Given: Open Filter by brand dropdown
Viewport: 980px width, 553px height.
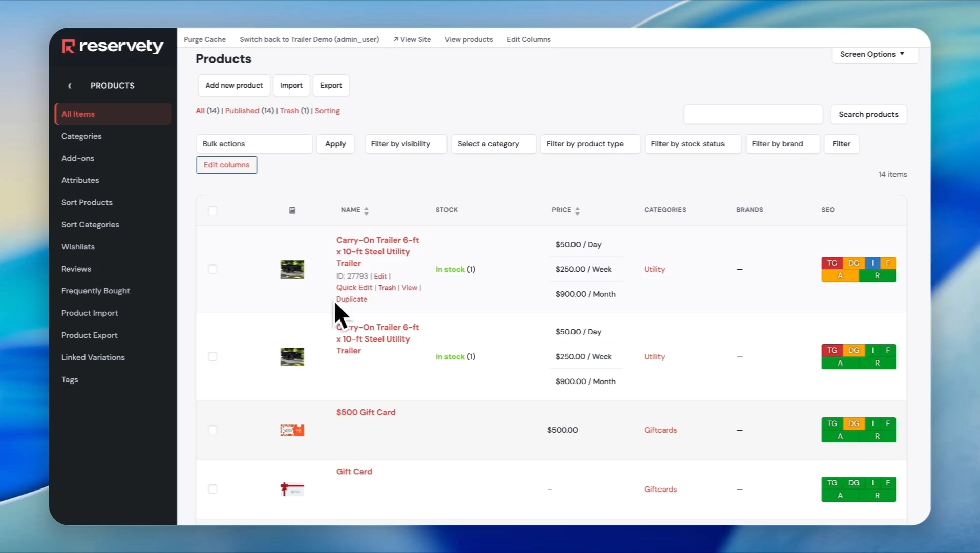Looking at the screenshot, I should (x=783, y=144).
